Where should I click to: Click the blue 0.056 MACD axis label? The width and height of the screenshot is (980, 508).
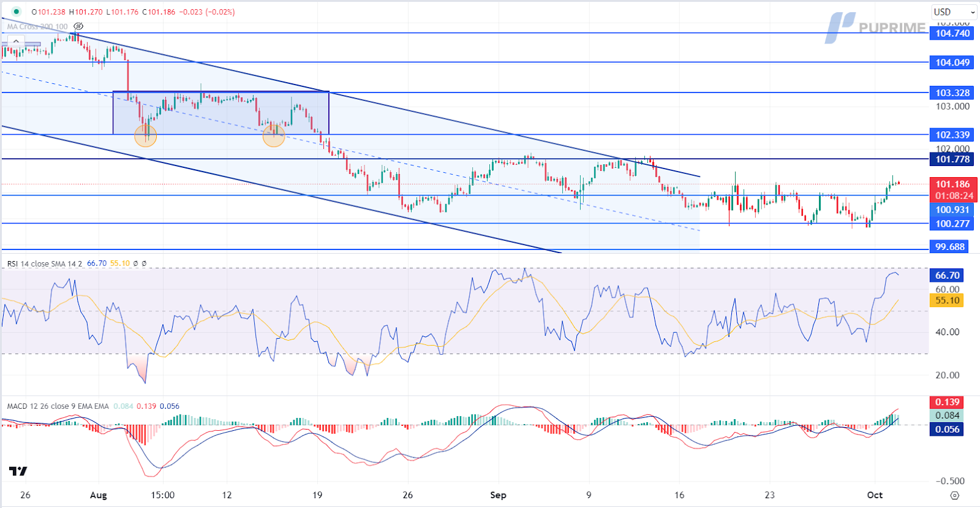point(947,429)
